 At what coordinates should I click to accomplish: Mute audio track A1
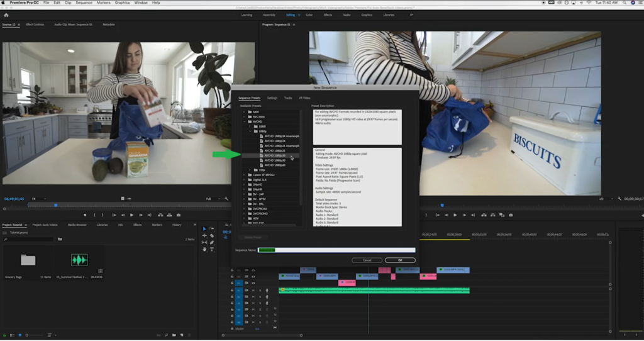click(x=253, y=291)
